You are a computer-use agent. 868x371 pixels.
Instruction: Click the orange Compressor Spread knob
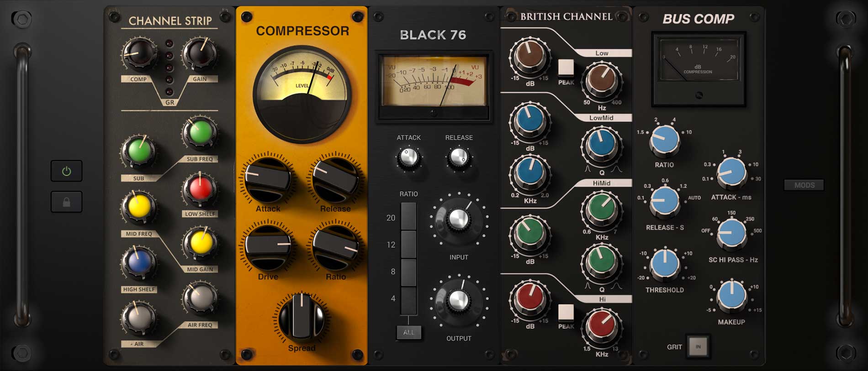pyautogui.click(x=301, y=318)
